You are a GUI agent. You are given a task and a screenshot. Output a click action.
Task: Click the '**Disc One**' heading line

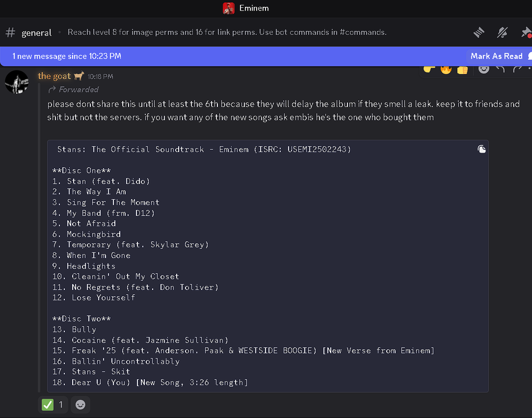pyautogui.click(x=82, y=170)
